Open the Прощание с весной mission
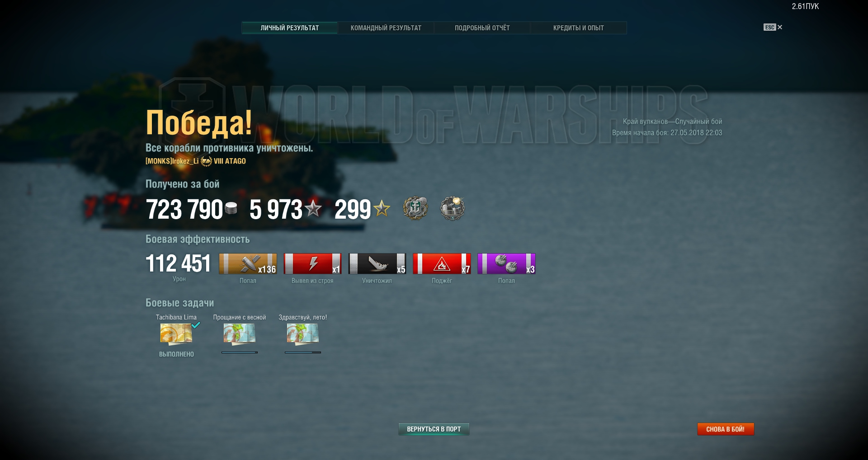Image resolution: width=868 pixels, height=460 pixels. [240, 334]
